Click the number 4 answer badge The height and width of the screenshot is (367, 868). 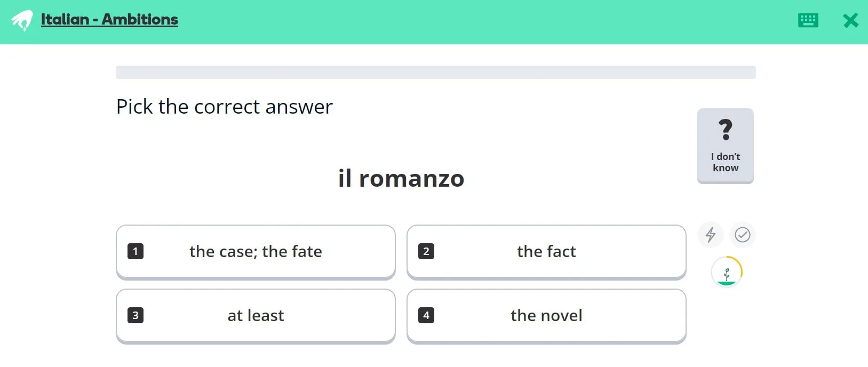426,315
